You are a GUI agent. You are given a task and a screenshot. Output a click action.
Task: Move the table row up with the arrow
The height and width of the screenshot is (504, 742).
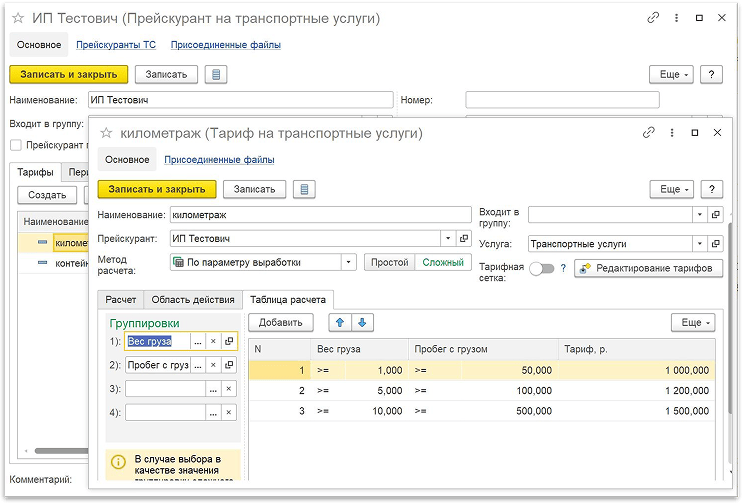[340, 323]
